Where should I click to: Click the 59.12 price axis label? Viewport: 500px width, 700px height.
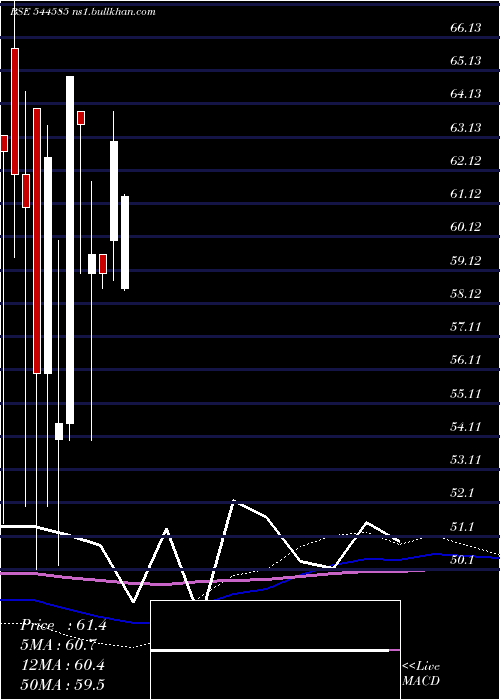click(466, 261)
